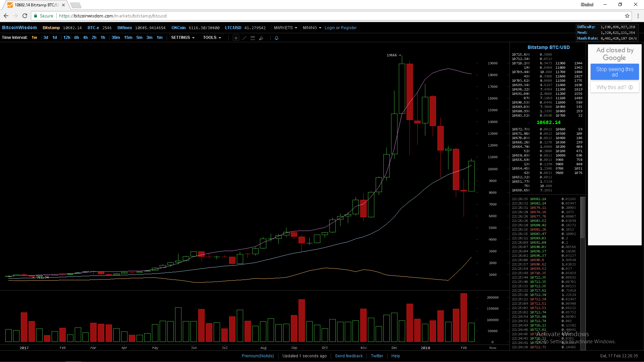Click the Bitstamp BTC/USD panel title

(548, 47)
